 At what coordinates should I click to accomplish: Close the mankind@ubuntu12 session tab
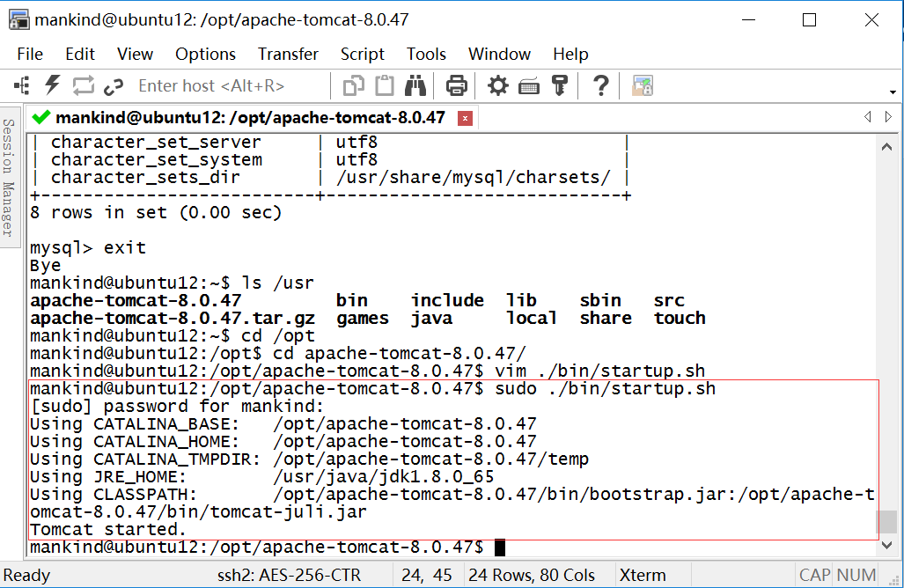pos(465,118)
